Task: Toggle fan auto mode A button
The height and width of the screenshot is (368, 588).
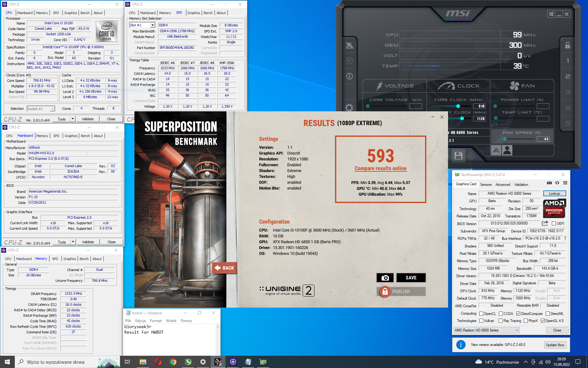Action: [496, 150]
